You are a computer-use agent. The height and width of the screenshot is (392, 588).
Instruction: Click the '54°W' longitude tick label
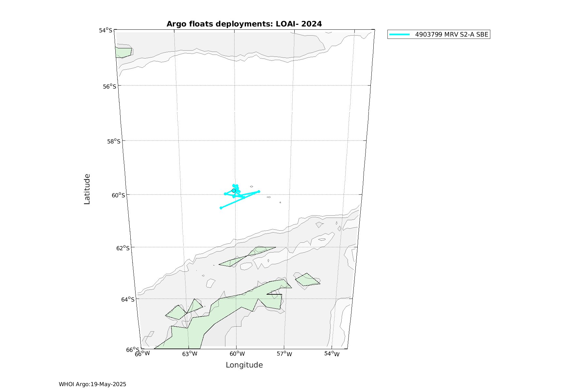[332, 354]
